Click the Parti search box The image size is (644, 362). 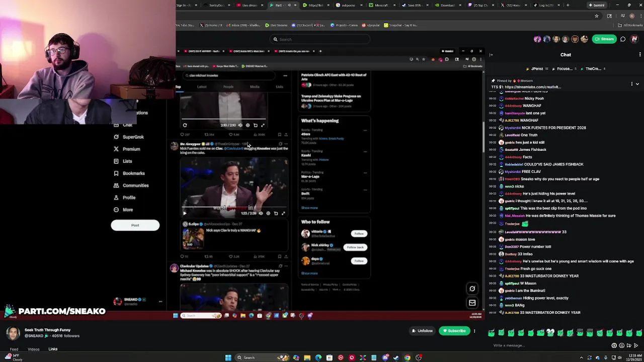point(320,39)
